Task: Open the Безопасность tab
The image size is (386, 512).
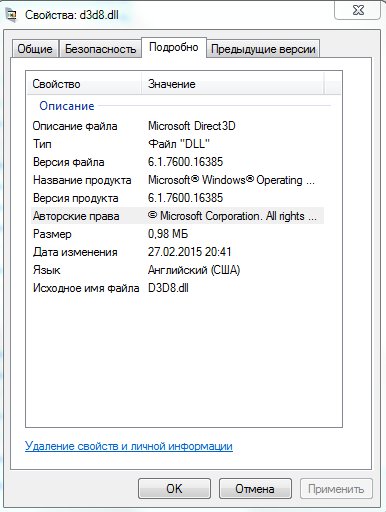Action: pos(100,49)
